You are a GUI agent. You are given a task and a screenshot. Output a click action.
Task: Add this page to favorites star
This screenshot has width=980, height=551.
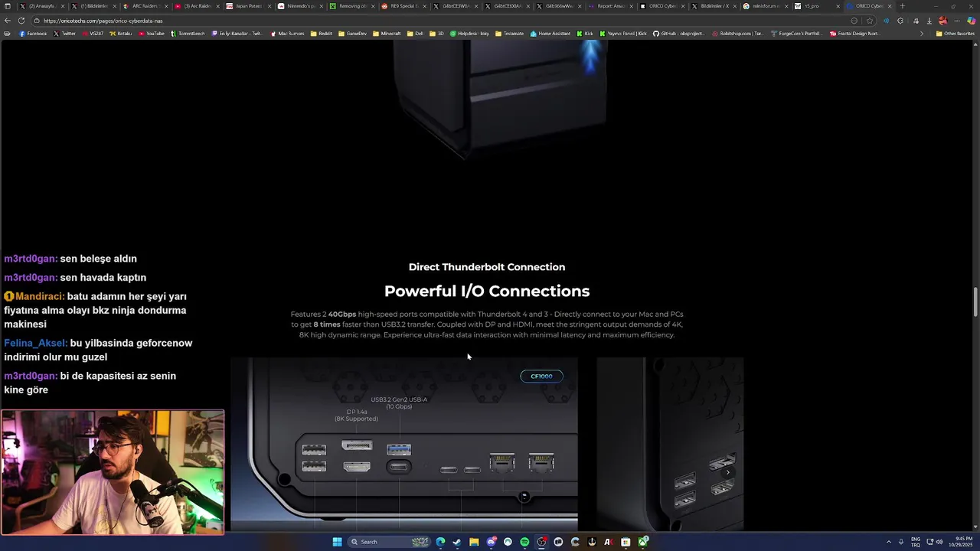(x=870, y=21)
